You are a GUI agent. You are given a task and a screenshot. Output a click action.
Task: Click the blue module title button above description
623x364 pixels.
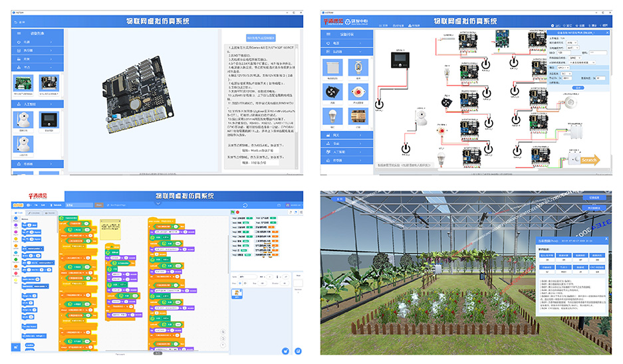pos(260,38)
